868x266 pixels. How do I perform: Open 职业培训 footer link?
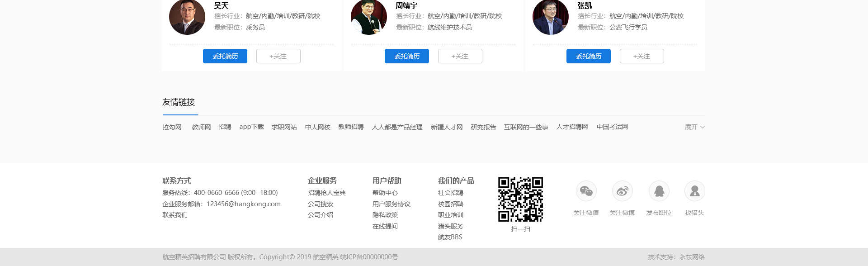tap(451, 215)
